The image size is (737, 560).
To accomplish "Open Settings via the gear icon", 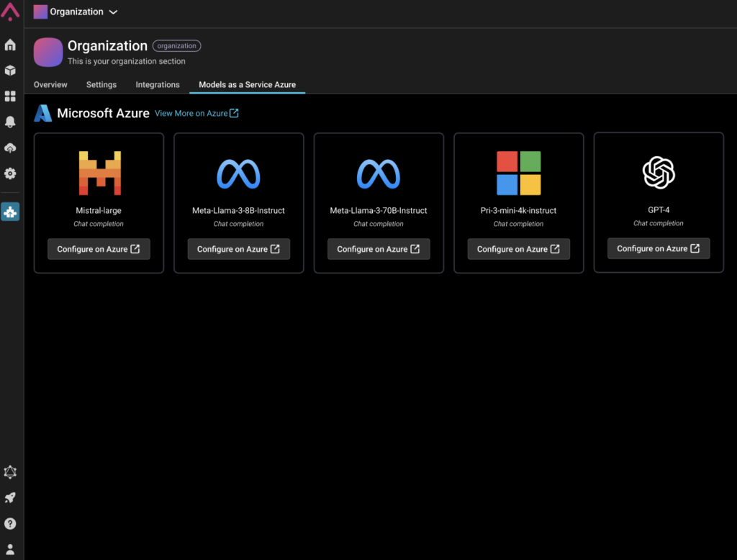I will [x=10, y=173].
